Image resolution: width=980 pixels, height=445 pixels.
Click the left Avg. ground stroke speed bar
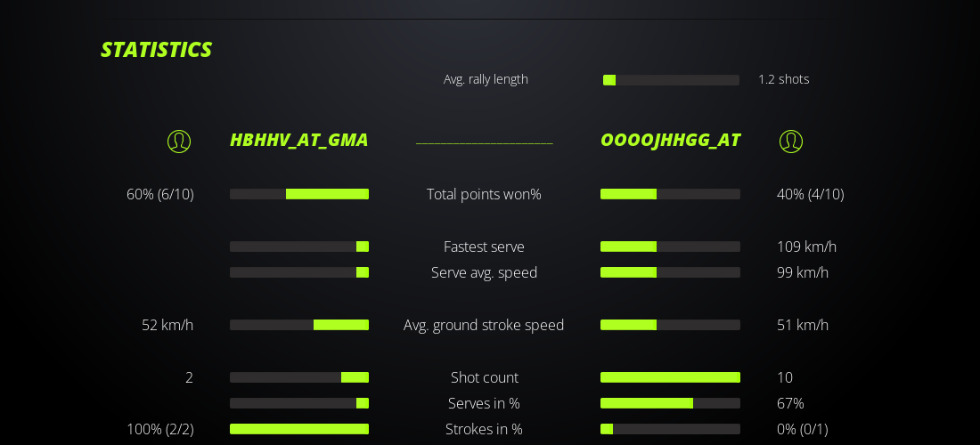coord(299,325)
